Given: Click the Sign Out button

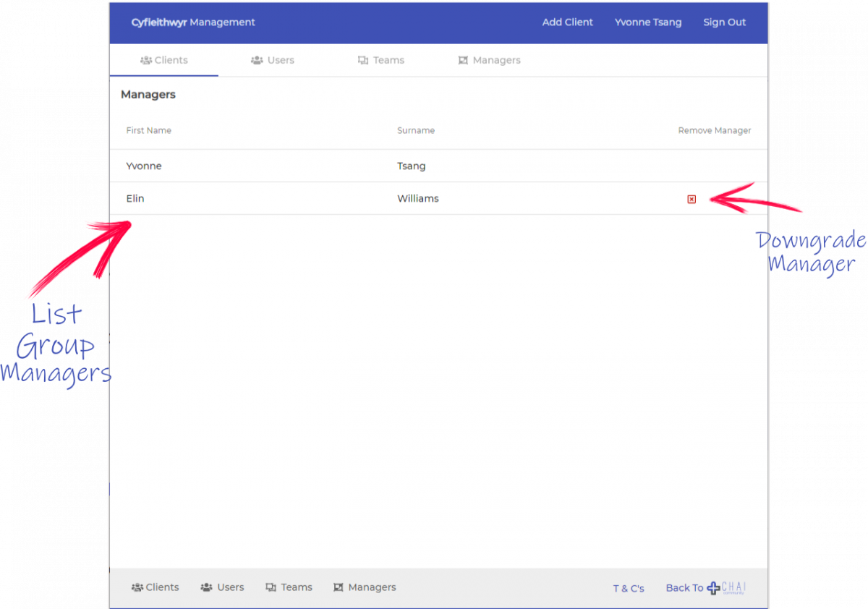Looking at the screenshot, I should coord(724,22).
